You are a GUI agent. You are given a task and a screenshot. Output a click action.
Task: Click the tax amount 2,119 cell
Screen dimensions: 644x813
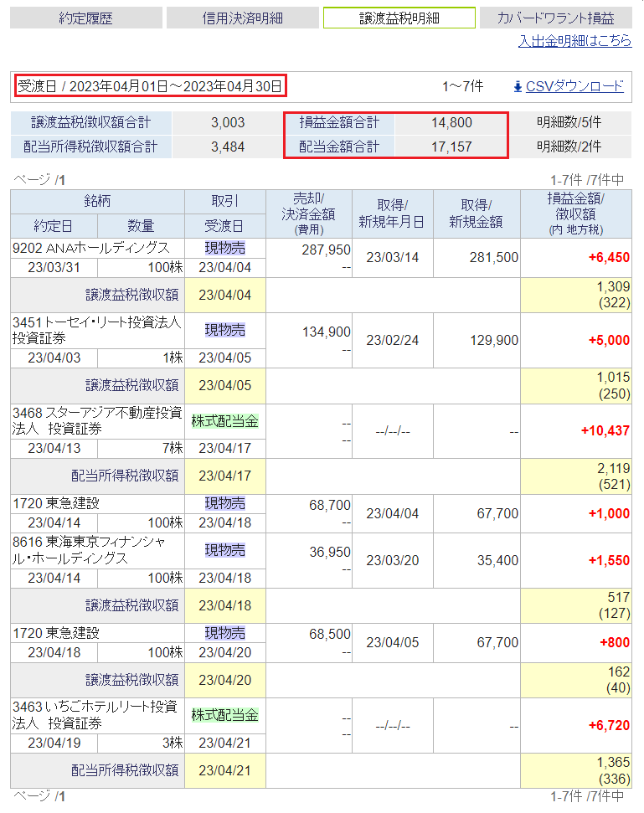[x=576, y=476]
